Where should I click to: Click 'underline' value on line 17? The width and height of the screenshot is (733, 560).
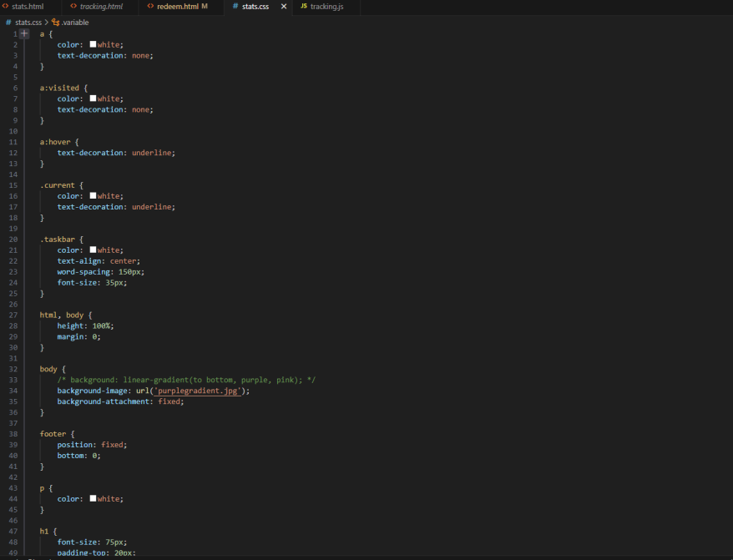coord(151,207)
